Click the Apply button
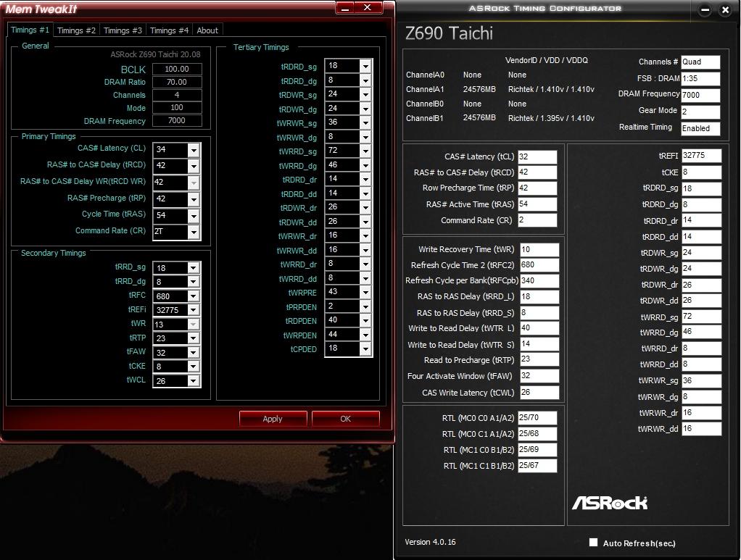Viewport: 741px width, 560px height. (x=273, y=419)
